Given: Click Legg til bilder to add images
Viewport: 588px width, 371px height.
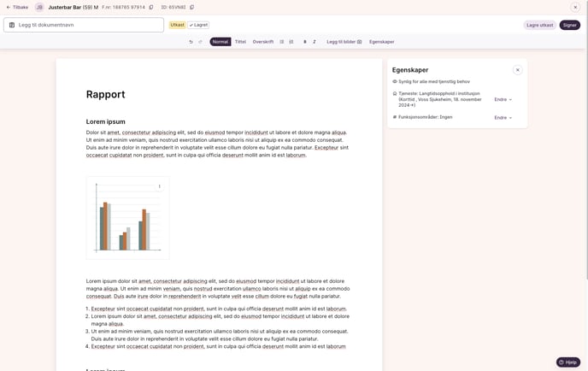Looking at the screenshot, I should (344, 42).
